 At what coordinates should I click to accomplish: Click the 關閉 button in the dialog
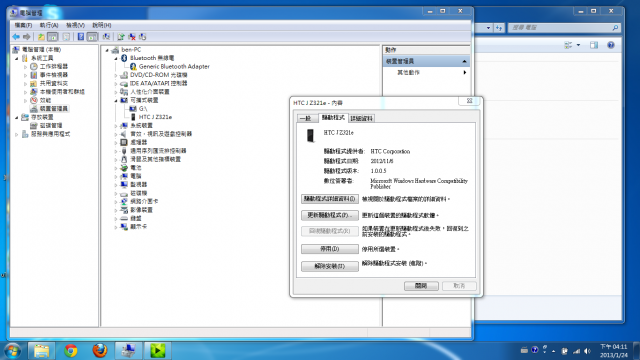coord(421,286)
